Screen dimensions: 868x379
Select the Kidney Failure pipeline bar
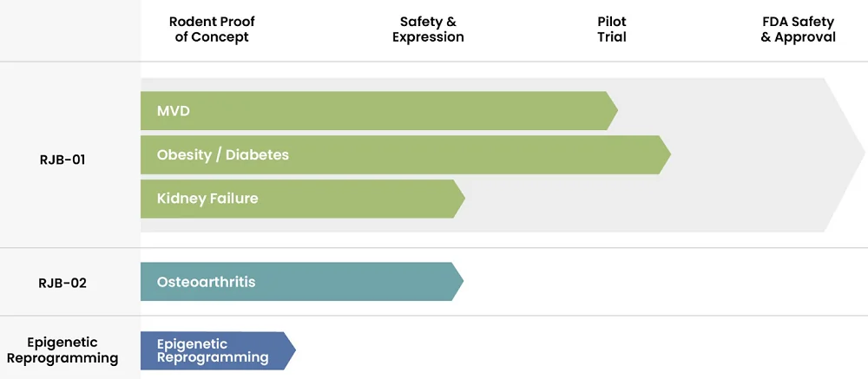click(303, 199)
